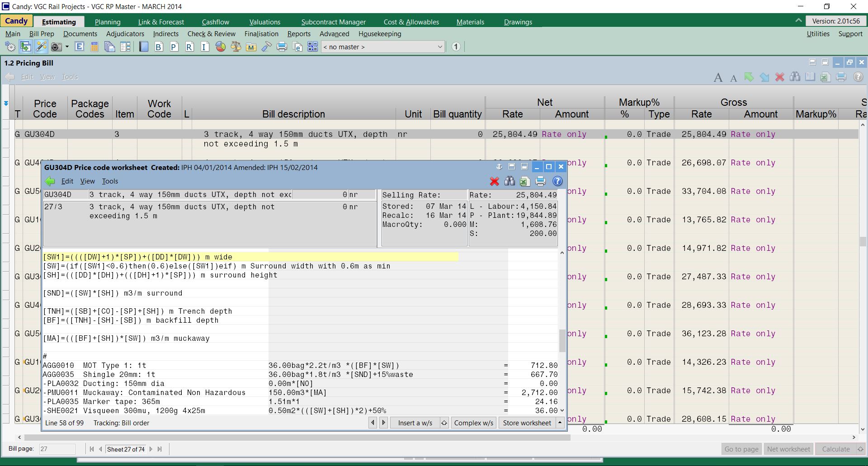
Task: Open the '< no master >' dropdown
Action: coord(382,47)
